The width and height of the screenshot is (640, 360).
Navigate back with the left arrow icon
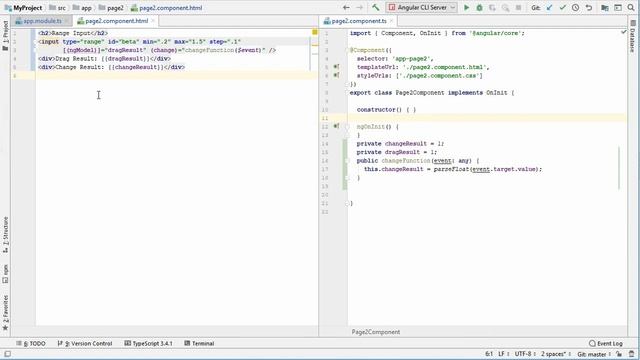point(346,7)
